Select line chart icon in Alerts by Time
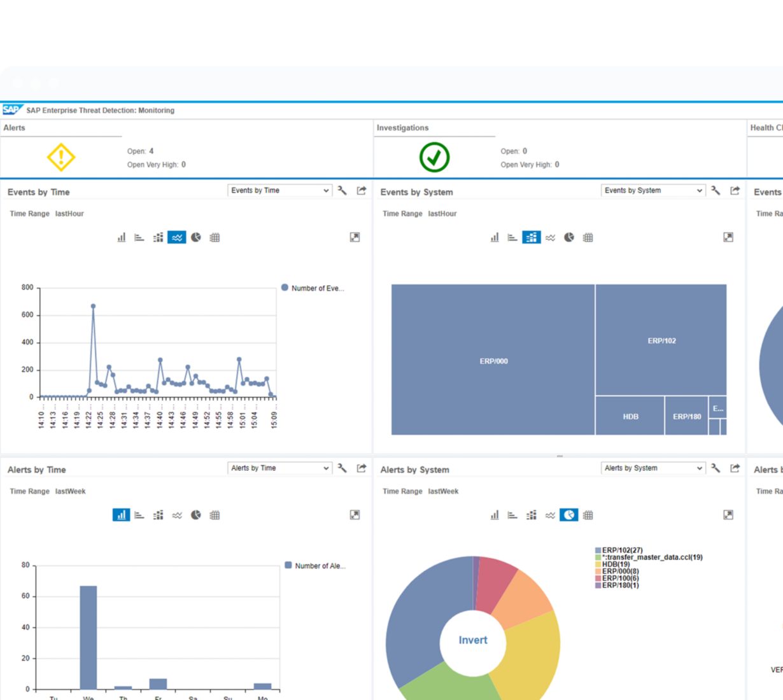 (x=177, y=515)
